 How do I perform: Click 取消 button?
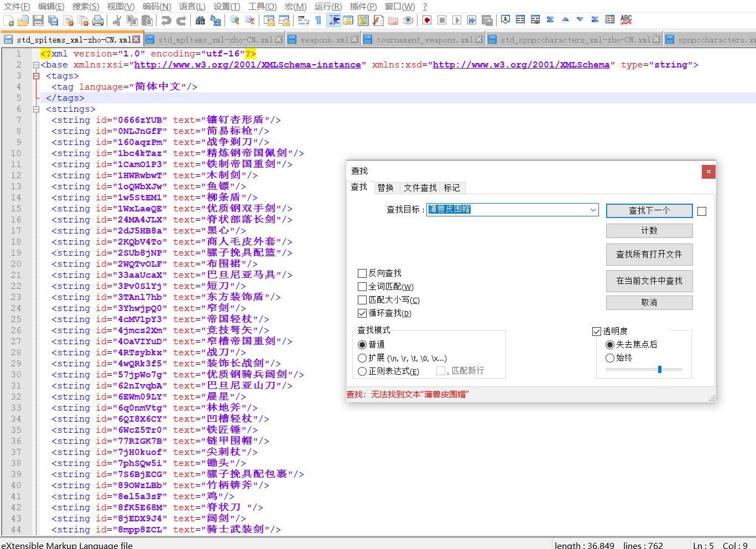point(649,303)
